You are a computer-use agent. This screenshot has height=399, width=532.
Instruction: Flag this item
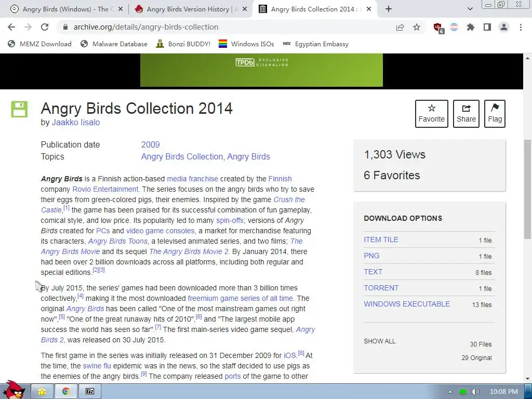click(495, 114)
